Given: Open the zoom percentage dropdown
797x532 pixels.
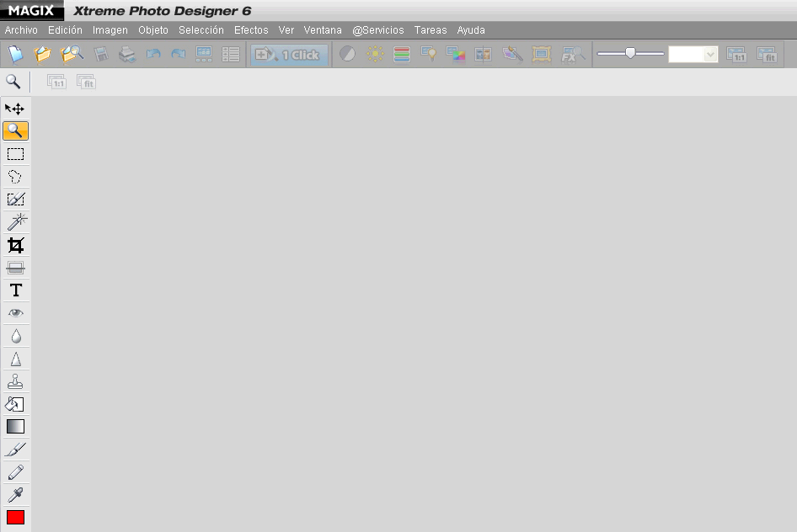Looking at the screenshot, I should click(x=709, y=55).
